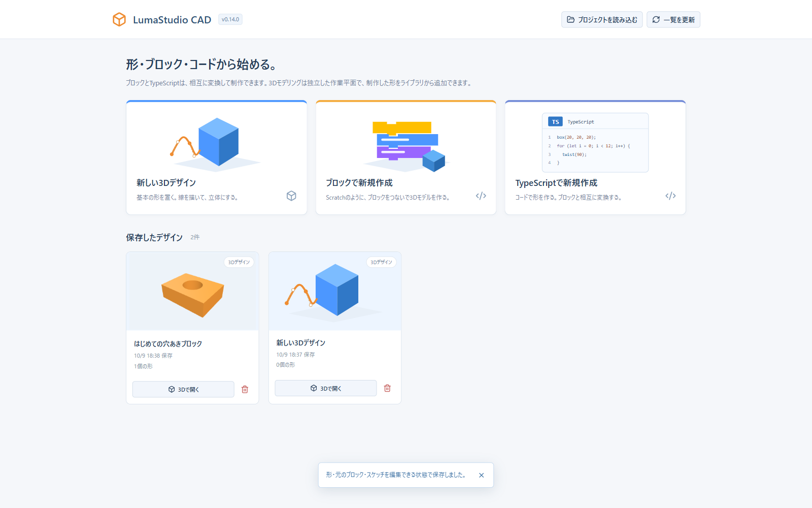
Task: Open はじめての穴あきブロック with 3Dで開く
Action: [x=183, y=390]
